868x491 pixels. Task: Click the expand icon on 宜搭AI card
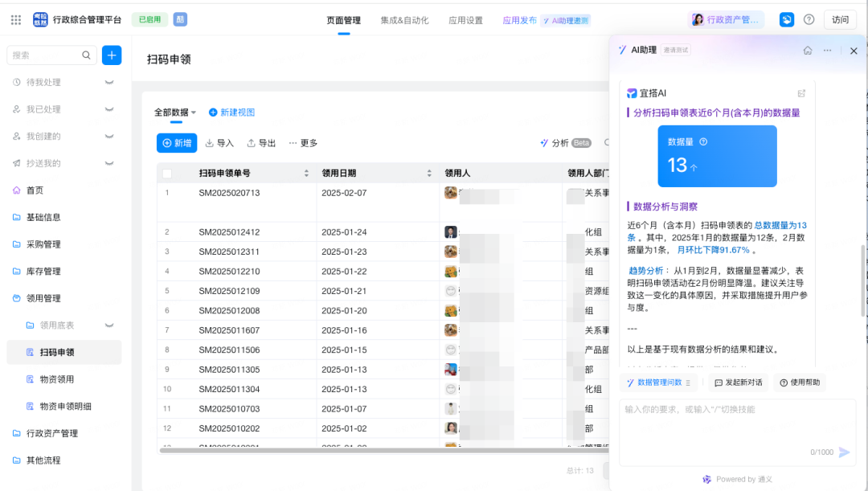[x=801, y=92]
